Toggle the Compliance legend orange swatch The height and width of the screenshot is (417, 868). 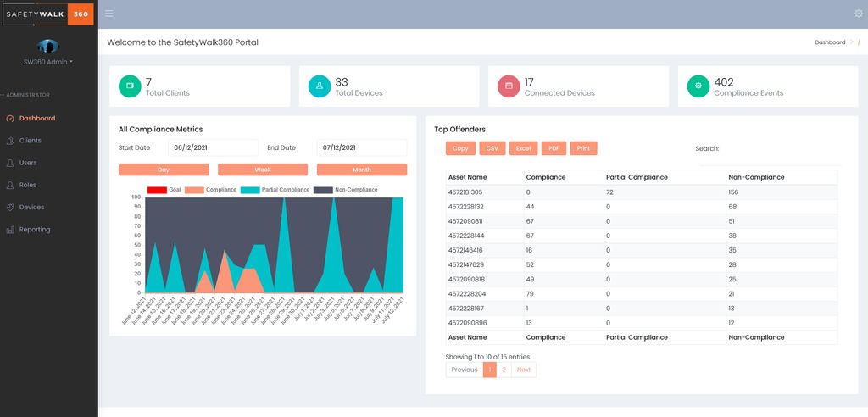click(x=194, y=190)
